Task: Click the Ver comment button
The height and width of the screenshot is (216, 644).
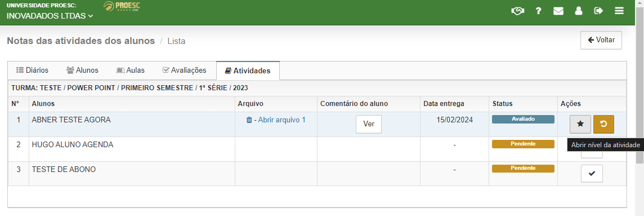Action: coord(369,124)
